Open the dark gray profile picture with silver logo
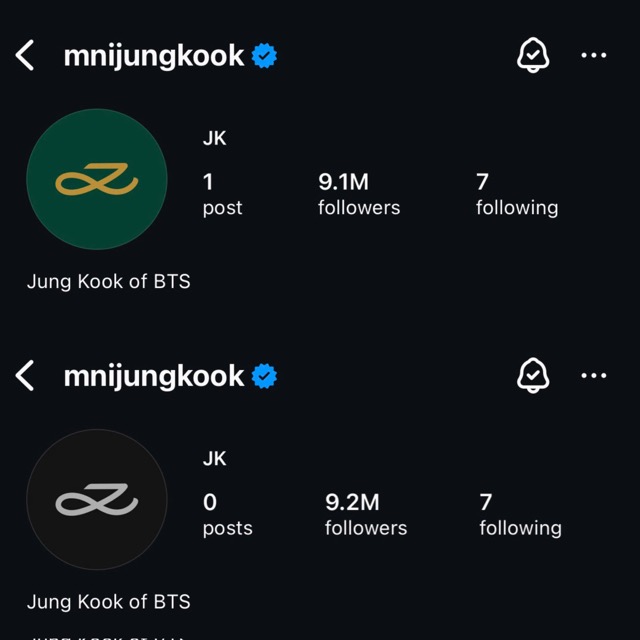The width and height of the screenshot is (640, 640). pos(97,500)
